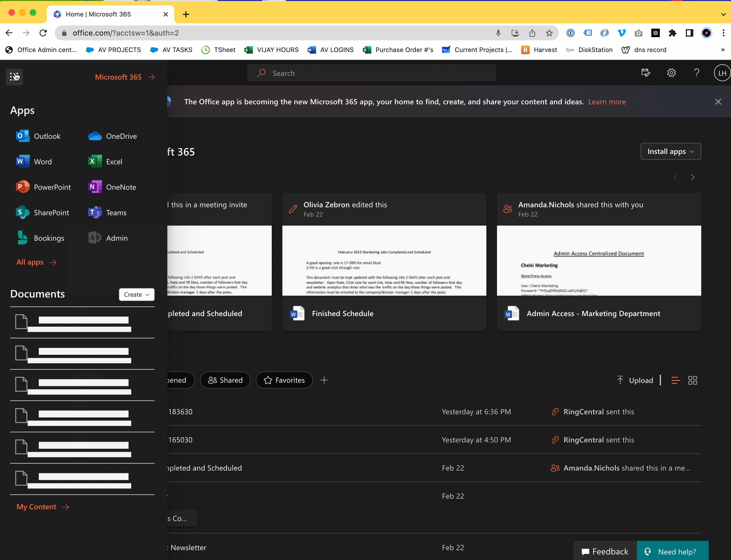Open the VIJAY HOURS bookmark
Screen dimensions: 731x560
271,50
